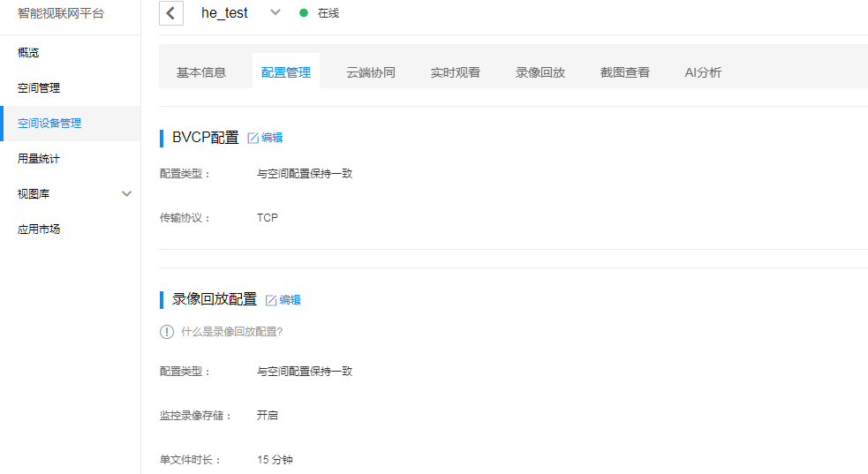Open 视图库 menu in the sidebar
Viewport: 868px width, 474px height.
click(71, 194)
